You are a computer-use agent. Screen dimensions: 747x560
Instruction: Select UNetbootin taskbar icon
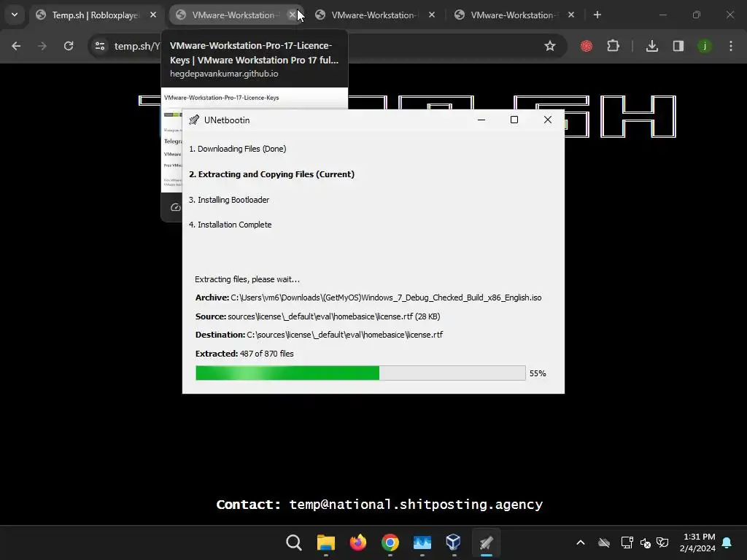pos(486,542)
